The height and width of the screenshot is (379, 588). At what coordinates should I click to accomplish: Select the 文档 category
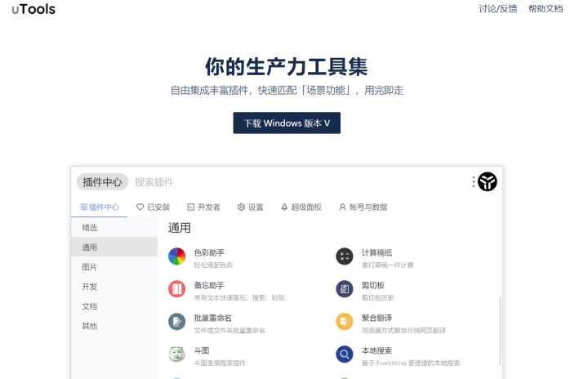[x=114, y=306]
